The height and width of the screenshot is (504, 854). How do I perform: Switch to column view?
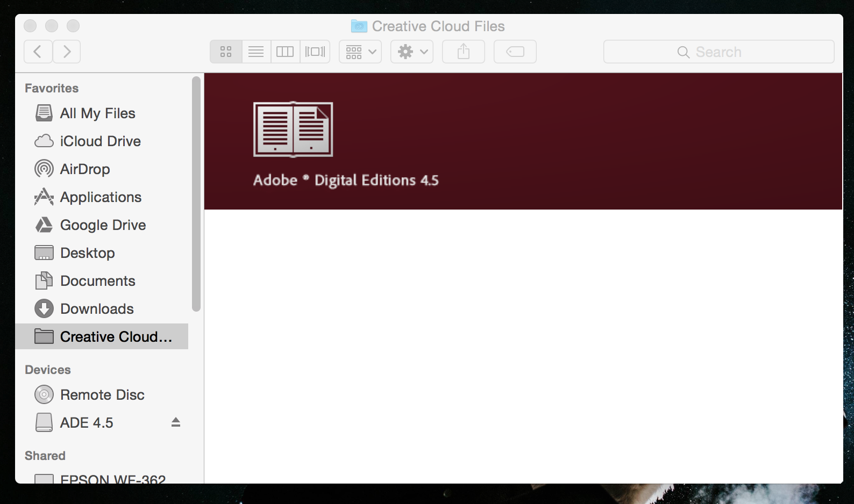[285, 52]
